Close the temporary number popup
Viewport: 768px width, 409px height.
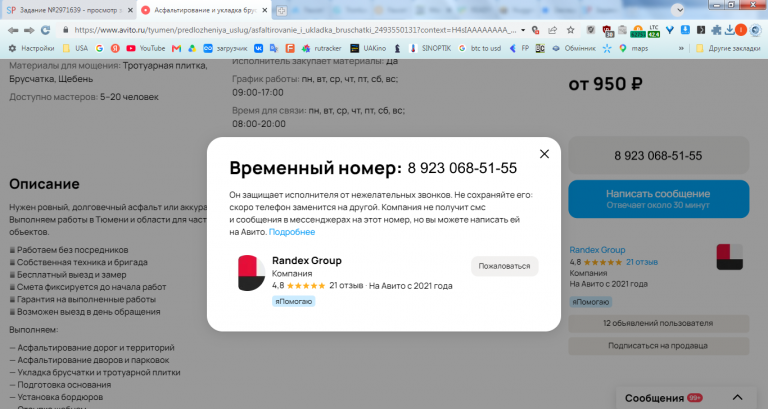pos(544,154)
